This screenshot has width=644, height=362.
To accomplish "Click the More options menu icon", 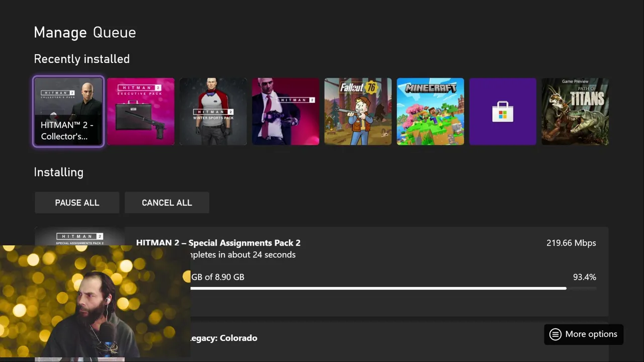I will point(555,334).
